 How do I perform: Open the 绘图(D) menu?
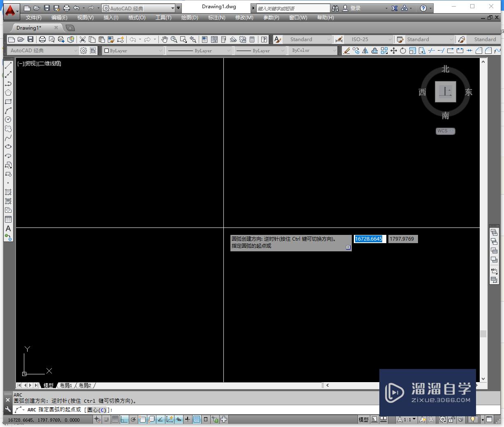click(x=189, y=17)
